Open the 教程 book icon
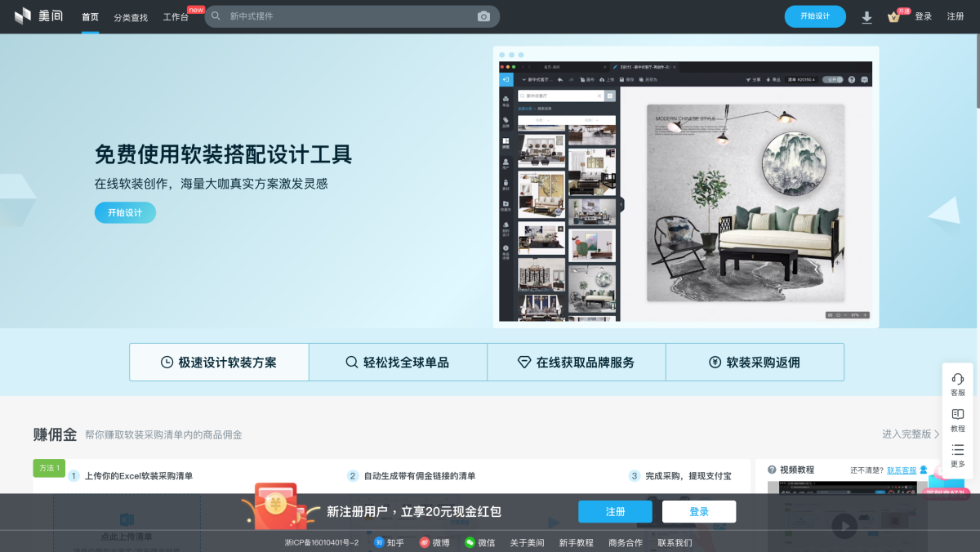Image resolution: width=980 pixels, height=552 pixels. (x=958, y=415)
